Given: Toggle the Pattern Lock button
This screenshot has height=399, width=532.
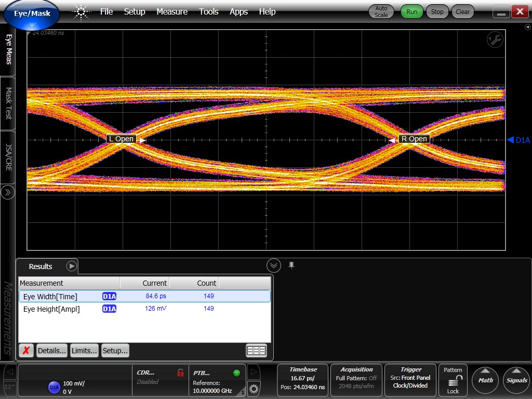Looking at the screenshot, I should 453,381.
